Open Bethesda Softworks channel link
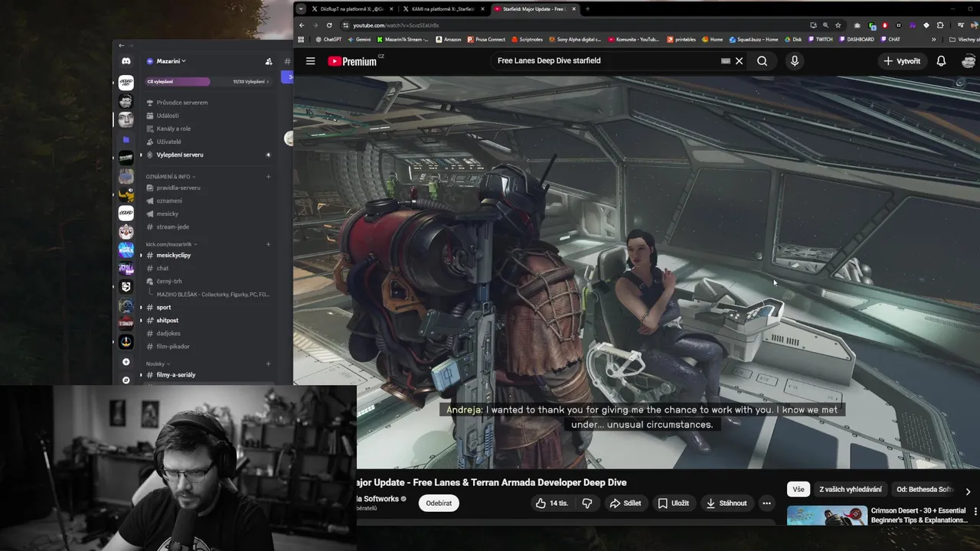This screenshot has width=980, height=551. (x=377, y=499)
